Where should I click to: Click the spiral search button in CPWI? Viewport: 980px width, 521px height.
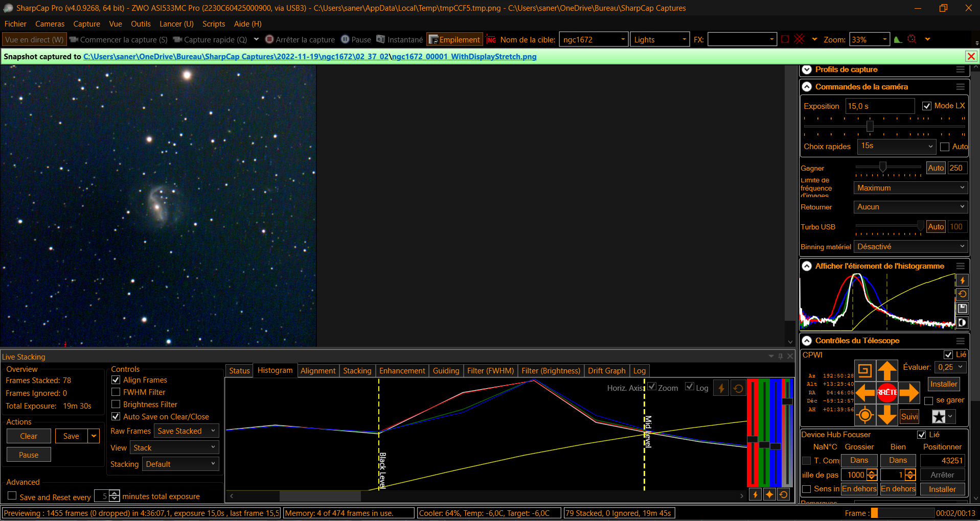click(x=865, y=370)
